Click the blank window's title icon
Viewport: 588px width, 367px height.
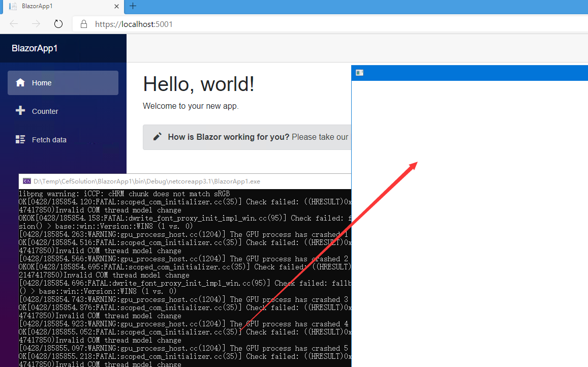coord(359,72)
